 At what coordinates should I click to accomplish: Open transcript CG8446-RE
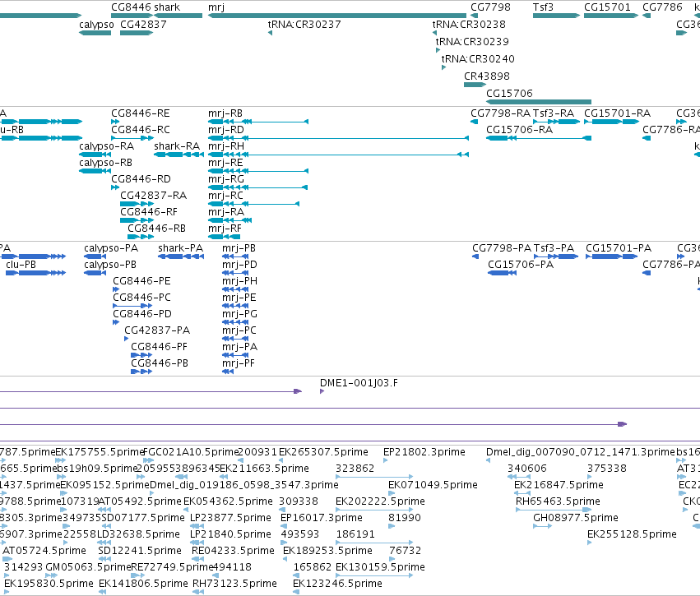pyautogui.click(x=115, y=122)
